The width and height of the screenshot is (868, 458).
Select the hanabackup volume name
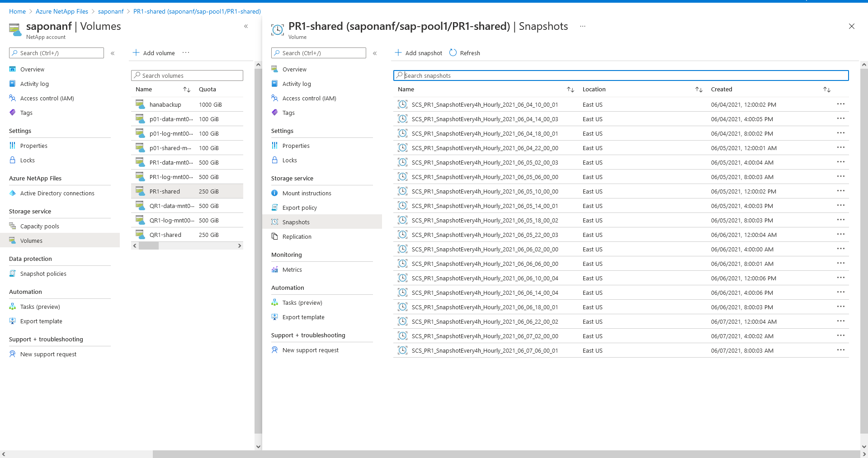[x=165, y=104]
